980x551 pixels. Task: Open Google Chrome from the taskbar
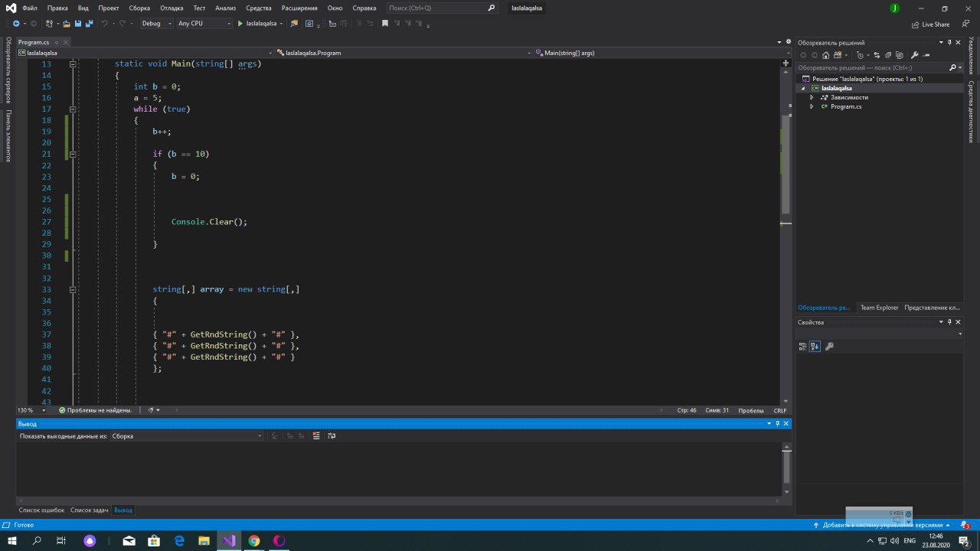[254, 540]
